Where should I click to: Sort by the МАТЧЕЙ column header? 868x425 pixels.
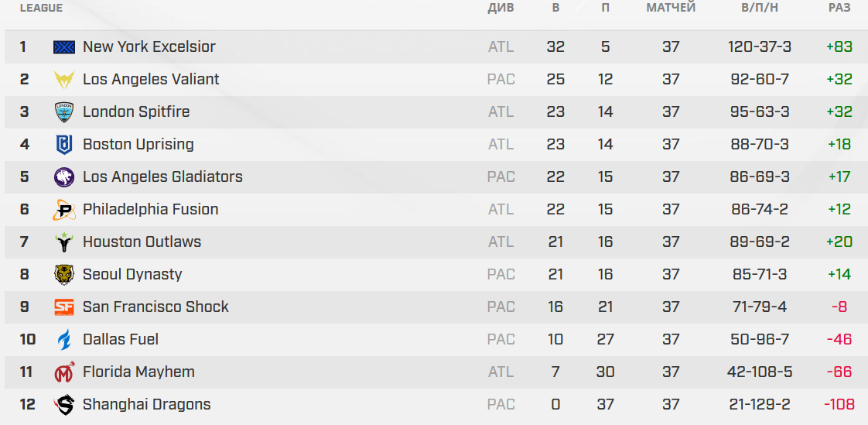tap(671, 9)
